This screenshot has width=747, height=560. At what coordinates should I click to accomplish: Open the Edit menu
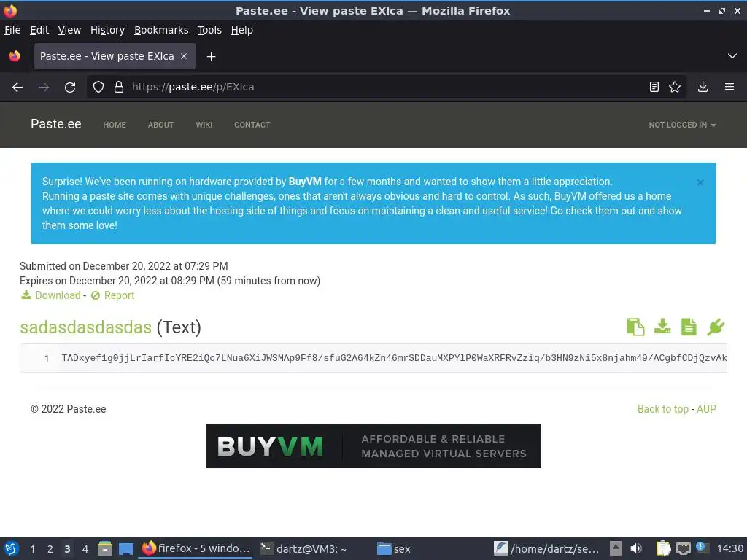coord(39,30)
